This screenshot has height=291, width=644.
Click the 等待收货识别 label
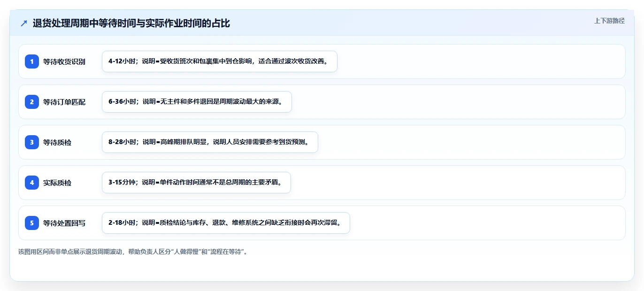(x=64, y=61)
